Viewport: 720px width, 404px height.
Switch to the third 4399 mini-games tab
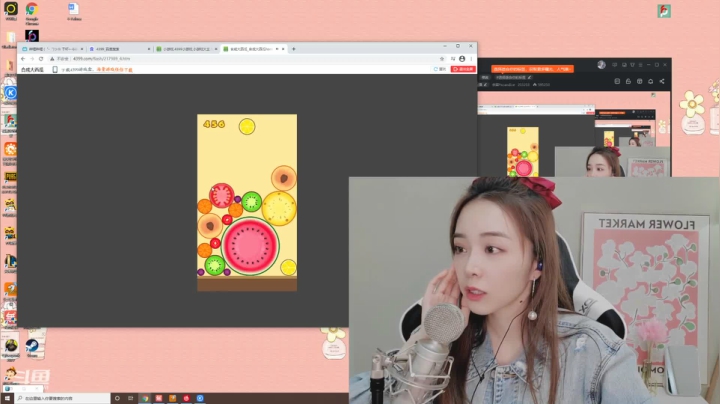tap(186, 49)
